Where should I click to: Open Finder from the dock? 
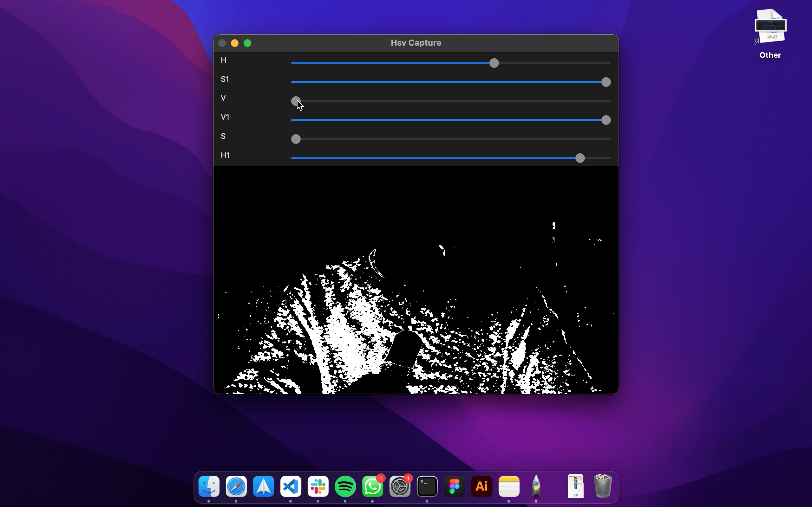pos(209,486)
